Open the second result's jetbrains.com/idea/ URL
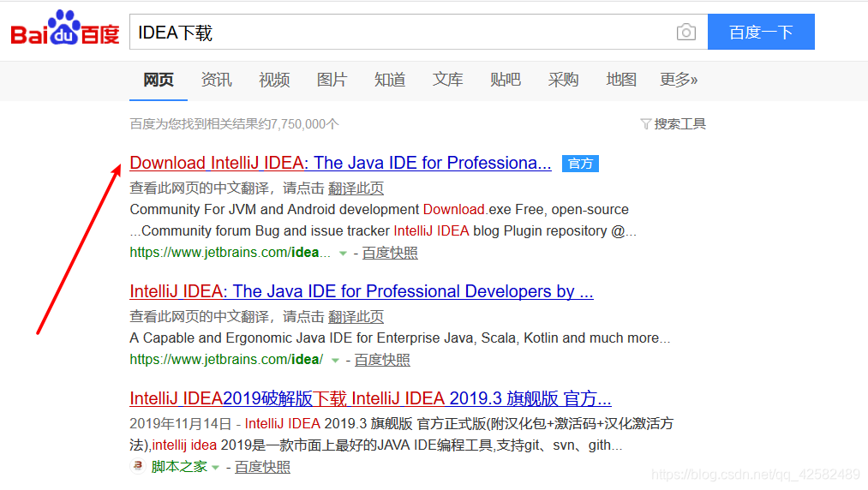The height and width of the screenshot is (490, 868). 226,359
